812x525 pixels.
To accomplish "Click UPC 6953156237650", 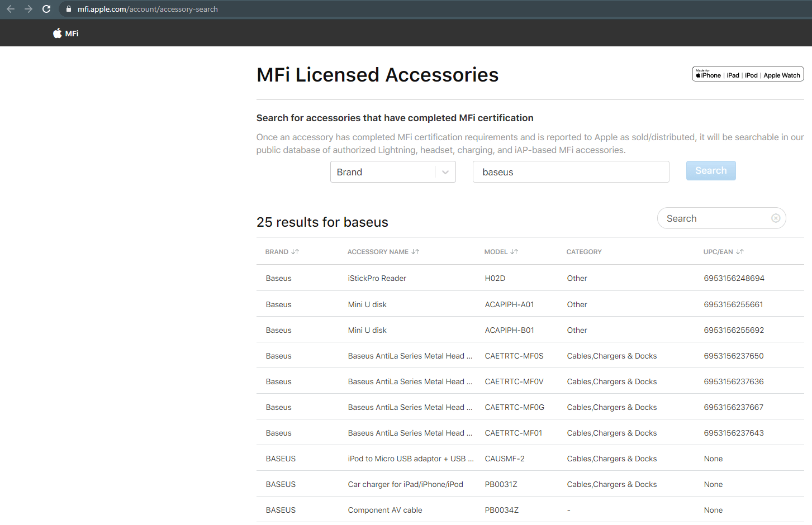I will pyautogui.click(x=734, y=356).
